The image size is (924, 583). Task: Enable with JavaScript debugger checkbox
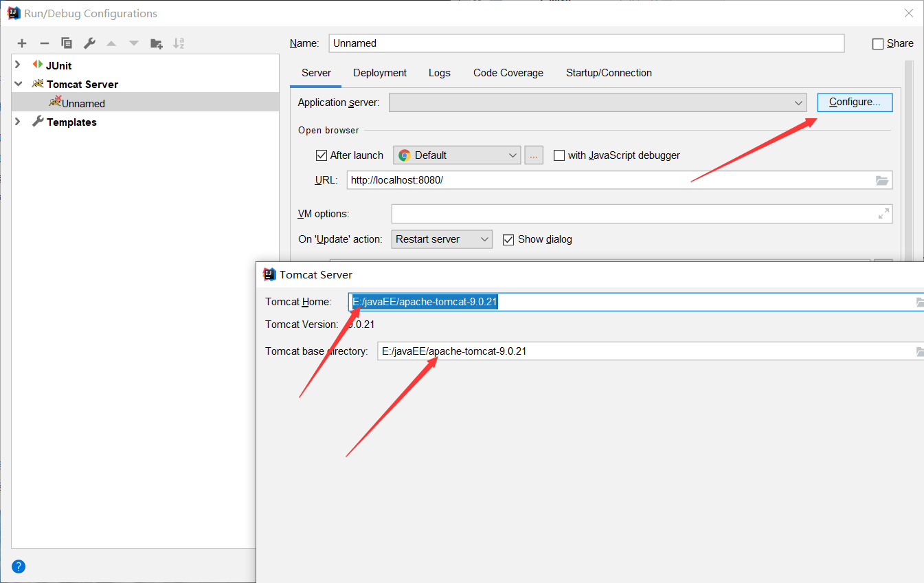point(559,155)
